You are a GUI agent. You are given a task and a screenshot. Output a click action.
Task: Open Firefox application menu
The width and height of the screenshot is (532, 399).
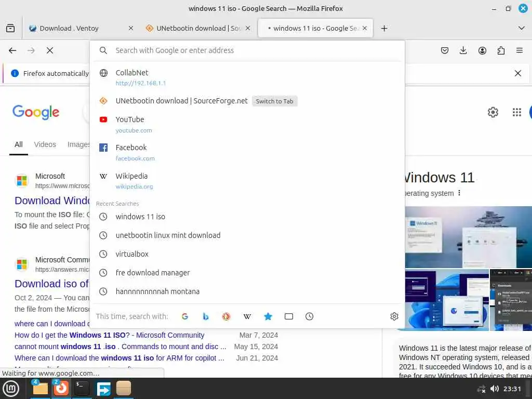tap(520, 50)
